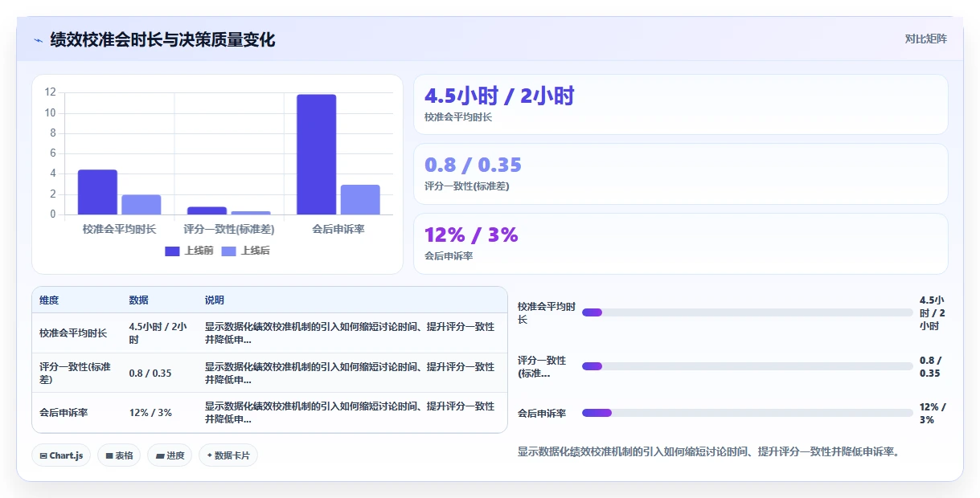Click the 评分一致性 progress bar
980x498 pixels.
click(x=747, y=366)
